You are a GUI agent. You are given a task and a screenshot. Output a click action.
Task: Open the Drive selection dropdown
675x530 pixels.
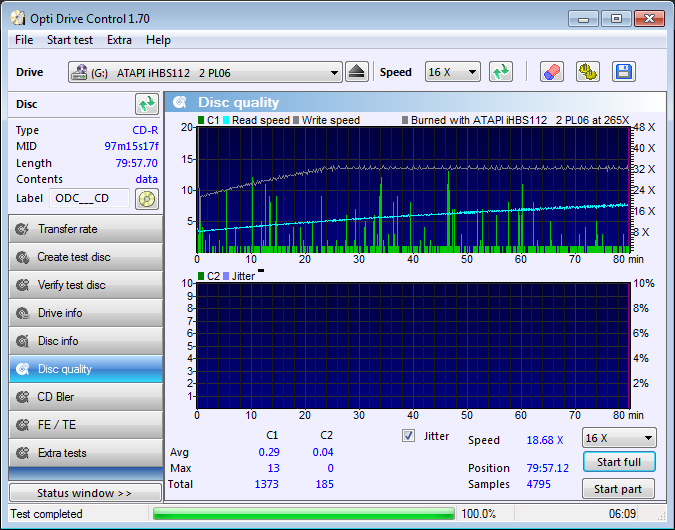pyautogui.click(x=205, y=72)
